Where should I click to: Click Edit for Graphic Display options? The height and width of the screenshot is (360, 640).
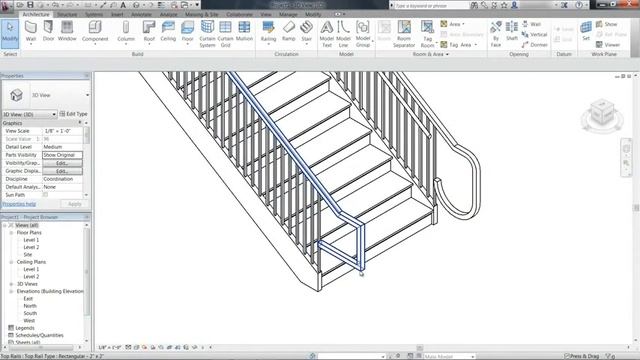(x=62, y=171)
